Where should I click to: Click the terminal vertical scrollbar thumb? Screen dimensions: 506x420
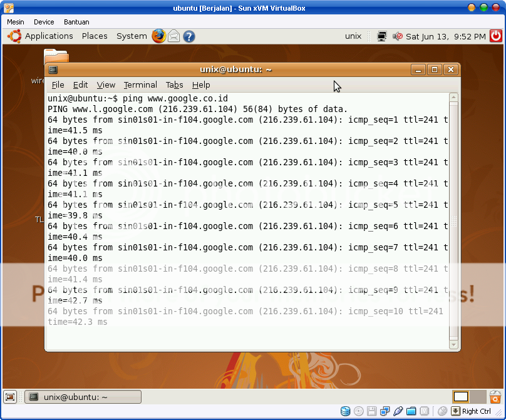[x=453, y=221]
